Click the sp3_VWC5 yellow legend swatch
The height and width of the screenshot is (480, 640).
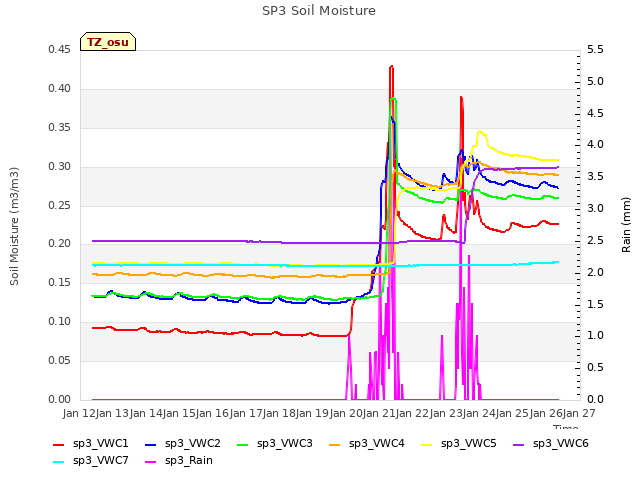tap(427, 444)
